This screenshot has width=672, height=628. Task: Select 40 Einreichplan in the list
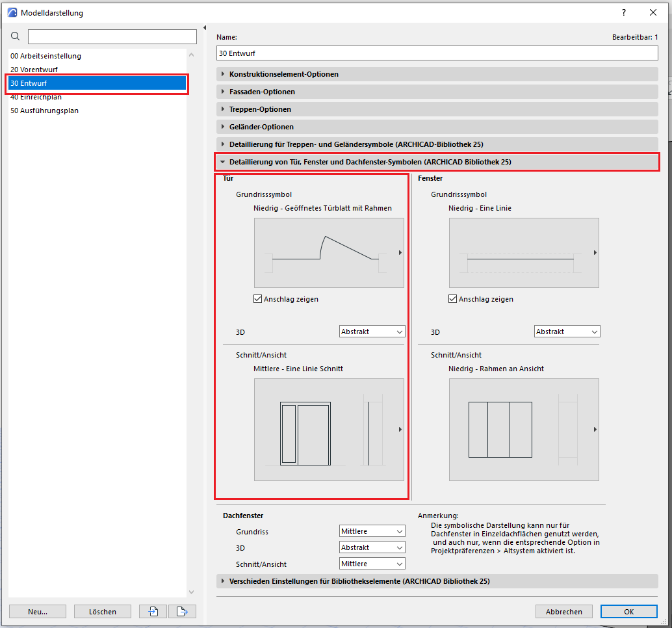pyautogui.click(x=36, y=97)
